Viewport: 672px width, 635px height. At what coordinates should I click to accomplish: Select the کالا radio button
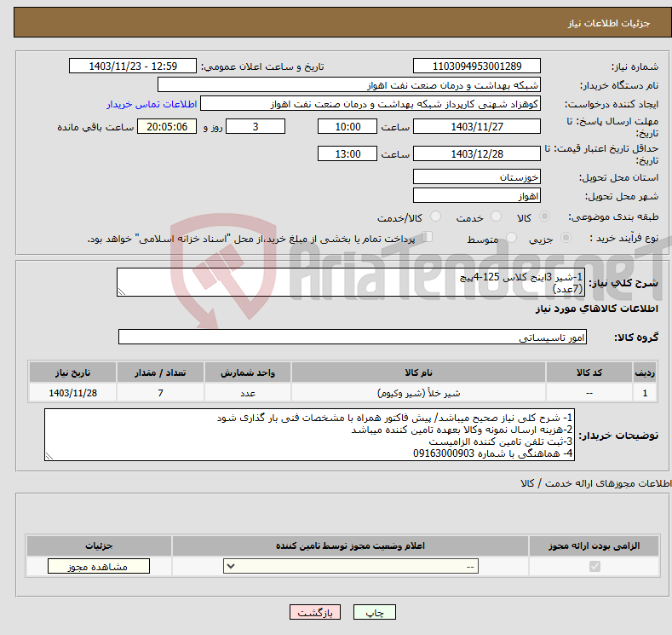point(544,218)
